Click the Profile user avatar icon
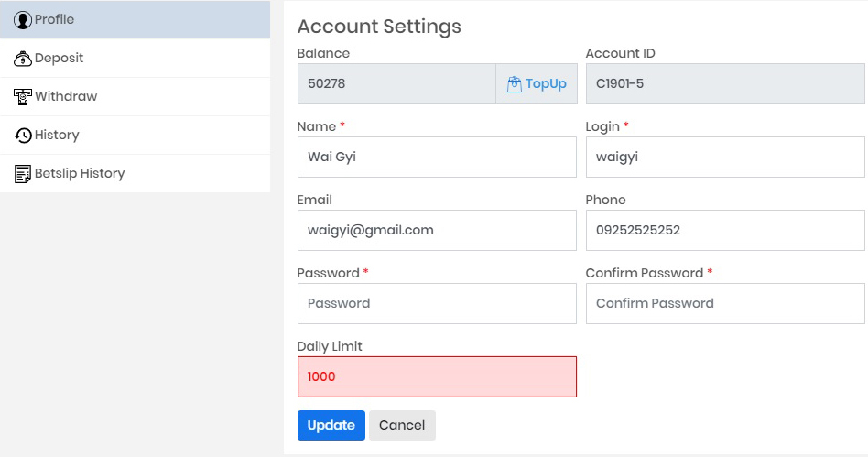 [x=23, y=20]
